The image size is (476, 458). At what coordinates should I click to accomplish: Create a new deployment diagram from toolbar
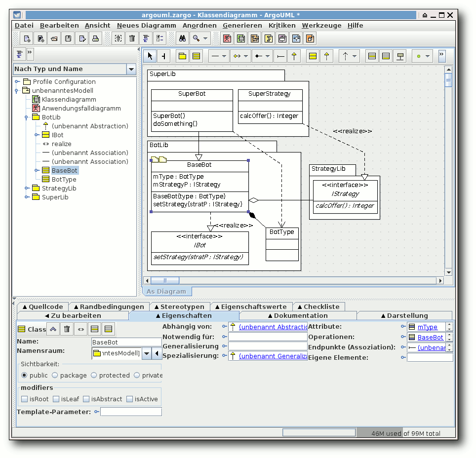click(x=310, y=38)
